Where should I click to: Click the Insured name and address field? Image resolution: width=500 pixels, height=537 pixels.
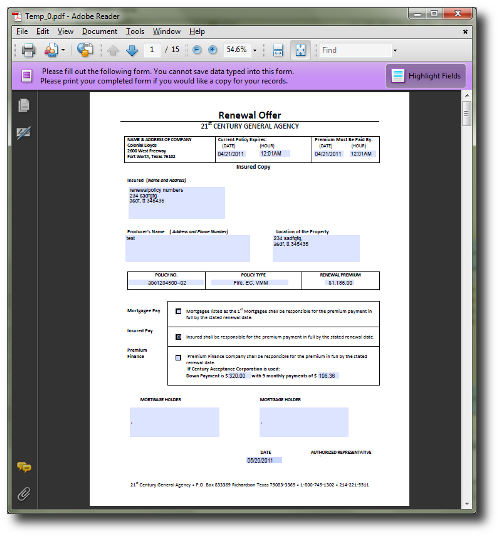[177, 203]
